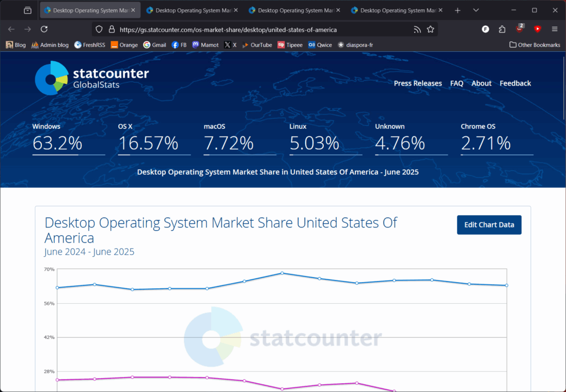This screenshot has width=566, height=392.
Task: Click the first purple line data point
Action: tap(57, 380)
